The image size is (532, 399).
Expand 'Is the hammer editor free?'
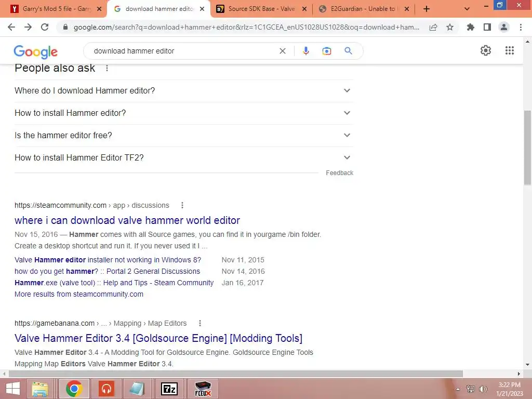point(184,136)
